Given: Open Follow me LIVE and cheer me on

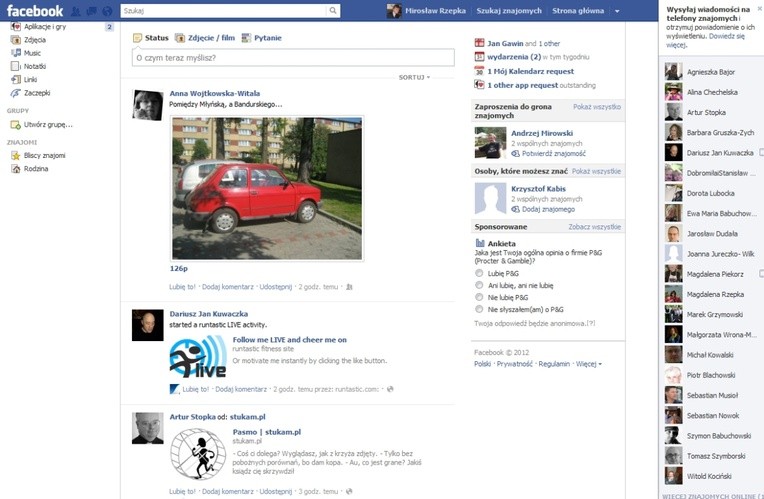Looking at the screenshot, I should click(289, 340).
